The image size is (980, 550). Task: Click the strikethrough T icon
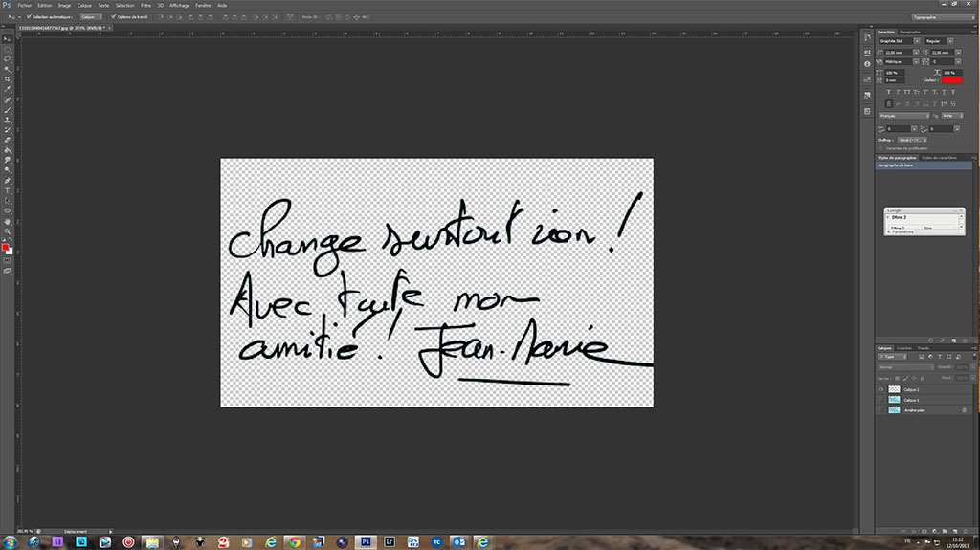[x=953, y=92]
